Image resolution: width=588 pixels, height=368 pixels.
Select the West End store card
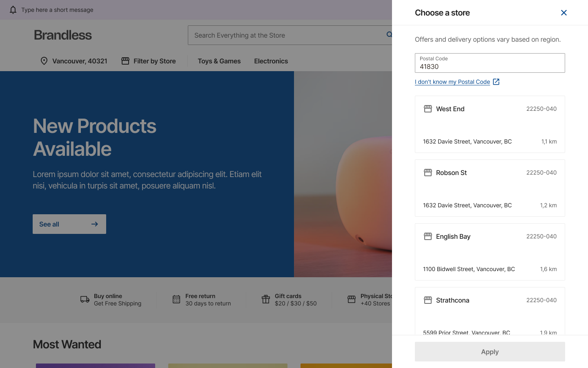[490, 124]
